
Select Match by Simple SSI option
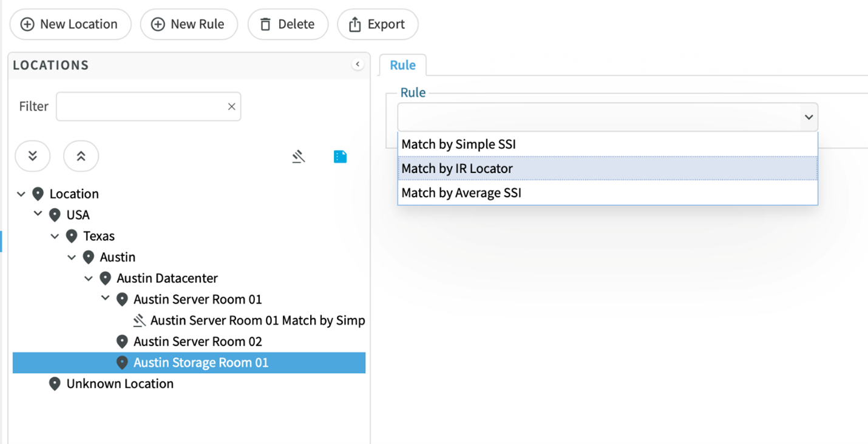[x=458, y=145]
